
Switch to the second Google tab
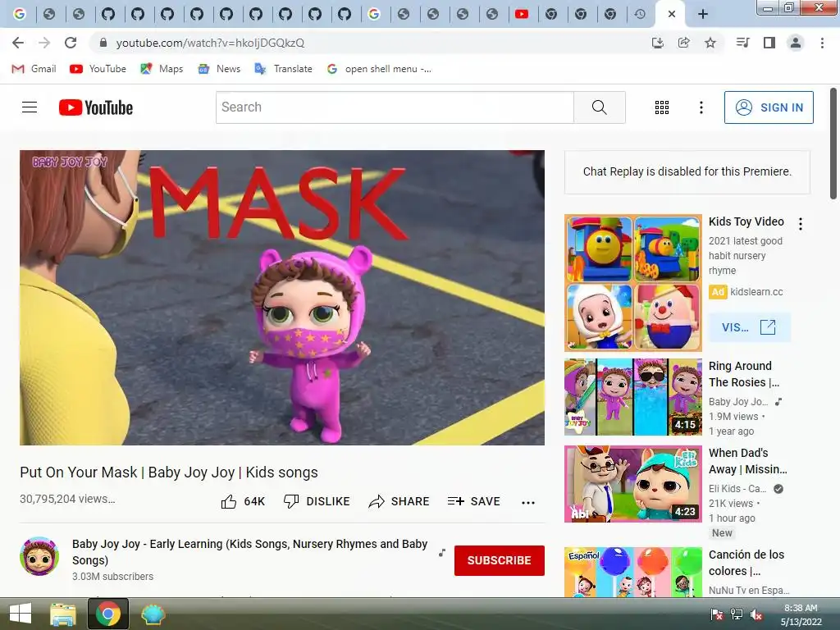[x=374, y=15]
